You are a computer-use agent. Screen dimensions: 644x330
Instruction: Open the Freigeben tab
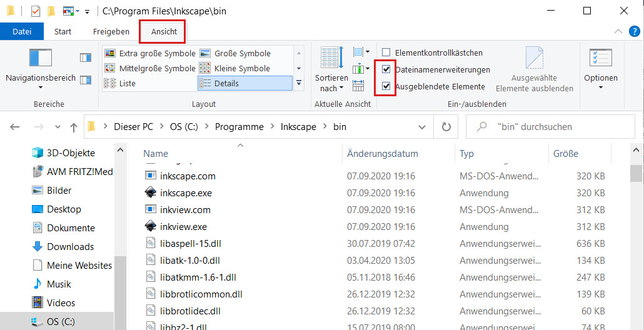tap(111, 31)
